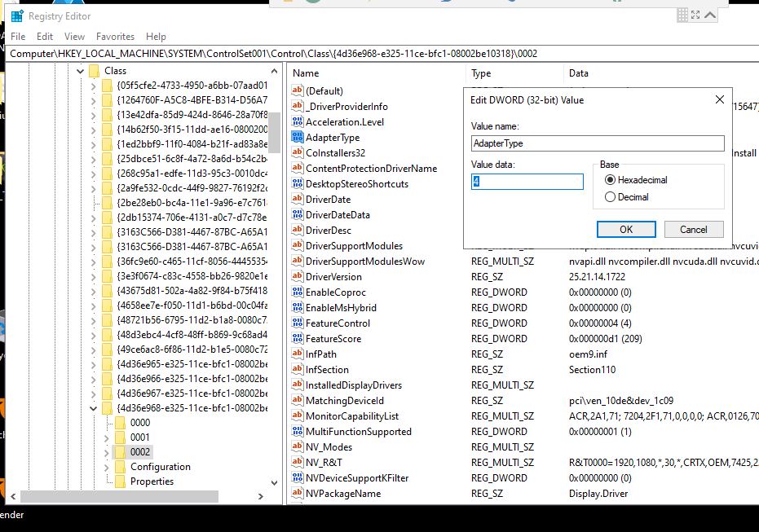The image size is (759, 532).
Task: Click the DriverDateData binary icon
Action: point(298,214)
